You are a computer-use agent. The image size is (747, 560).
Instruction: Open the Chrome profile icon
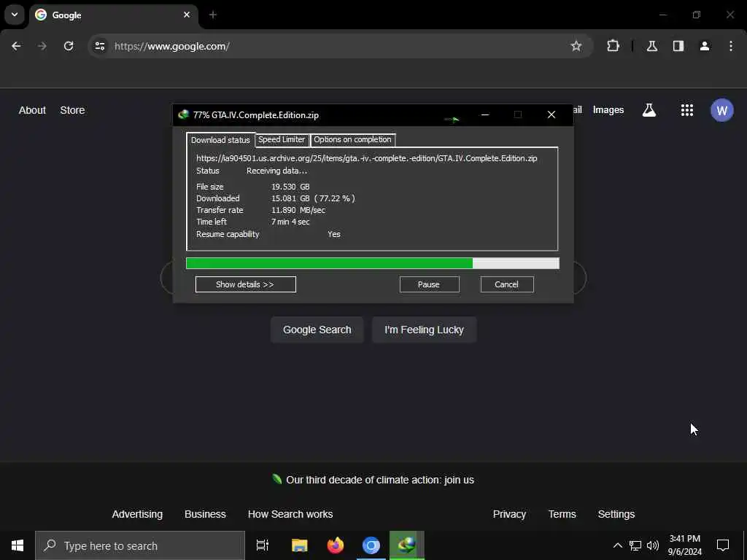705,46
